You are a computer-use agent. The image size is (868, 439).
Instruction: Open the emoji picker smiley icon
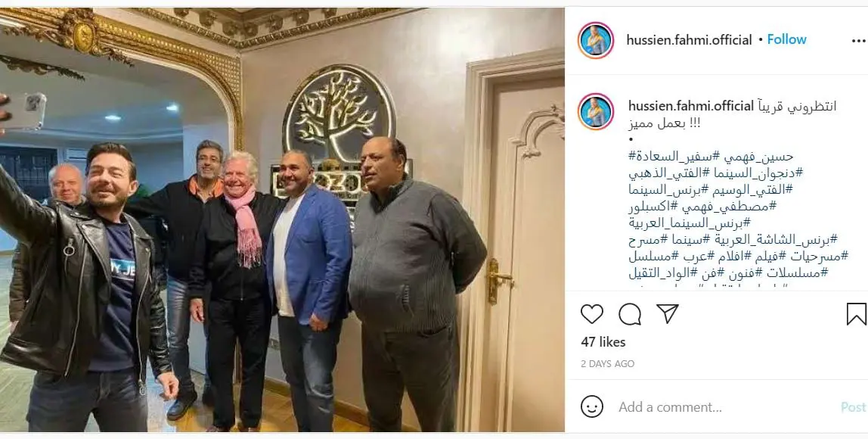click(592, 407)
